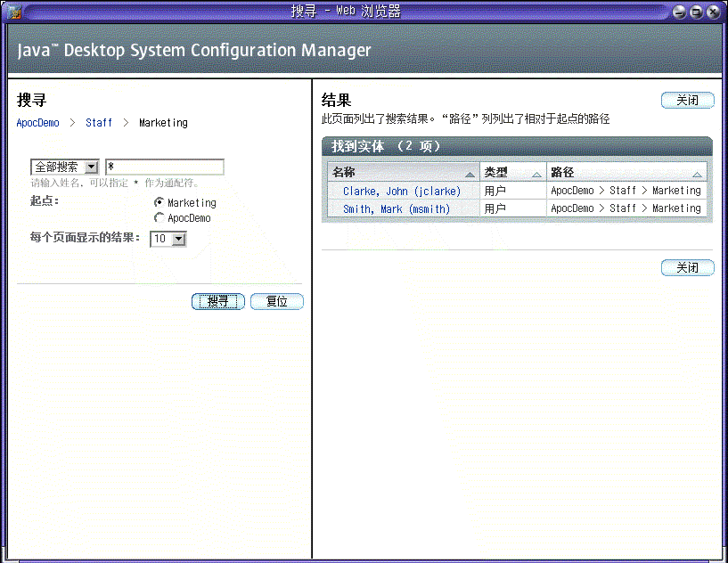Sort results by 路径 column arrow
Screen dimensions: 728x563
[697, 175]
